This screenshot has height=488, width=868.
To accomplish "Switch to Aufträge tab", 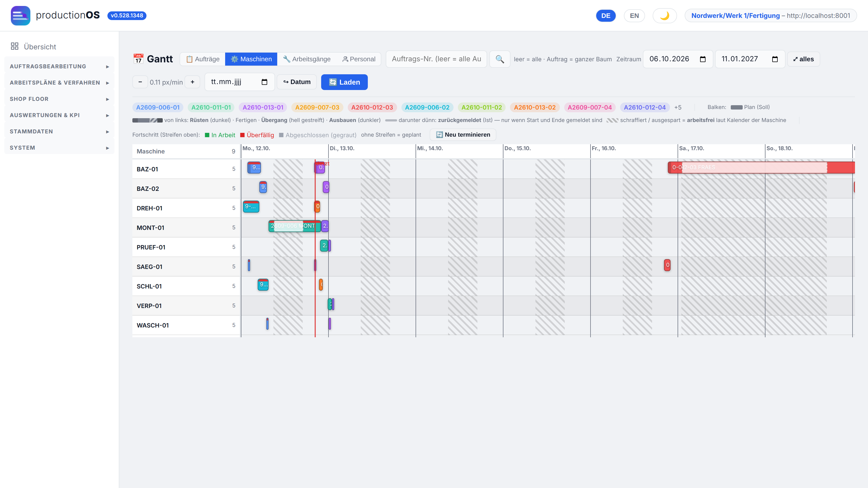I will pos(203,59).
